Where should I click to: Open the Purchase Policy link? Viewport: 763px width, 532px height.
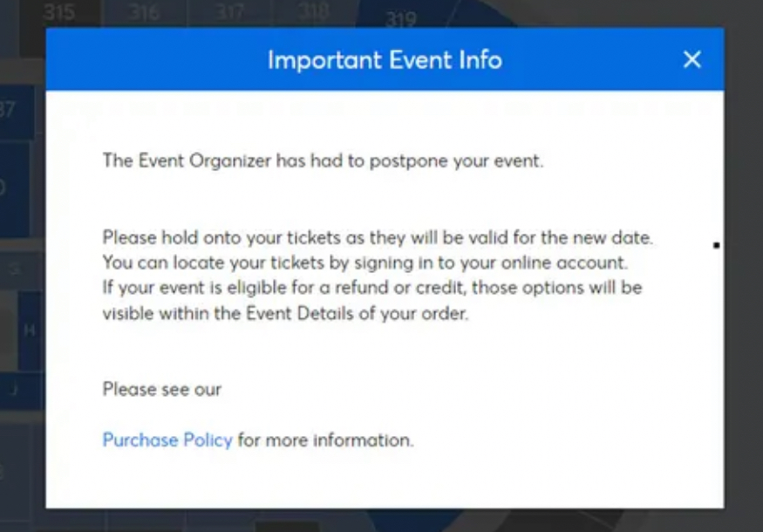[x=167, y=440]
